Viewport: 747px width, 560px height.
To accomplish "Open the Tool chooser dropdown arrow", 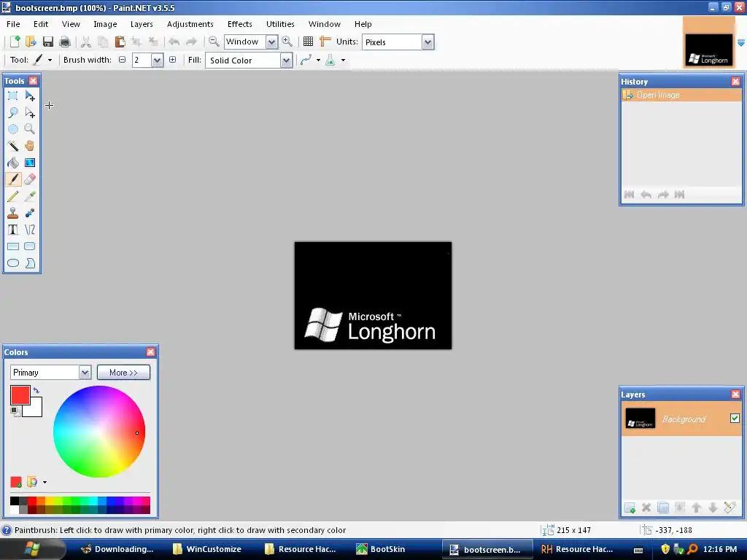I will tap(50, 60).
